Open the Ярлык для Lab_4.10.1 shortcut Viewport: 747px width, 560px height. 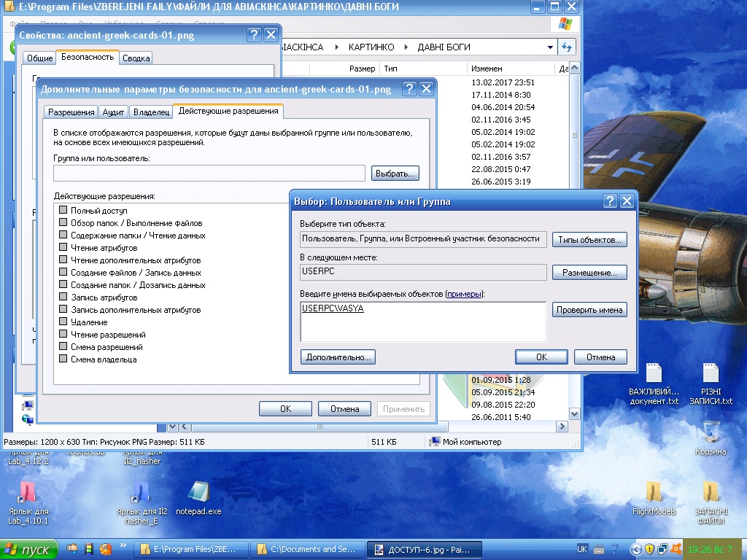click(x=28, y=493)
